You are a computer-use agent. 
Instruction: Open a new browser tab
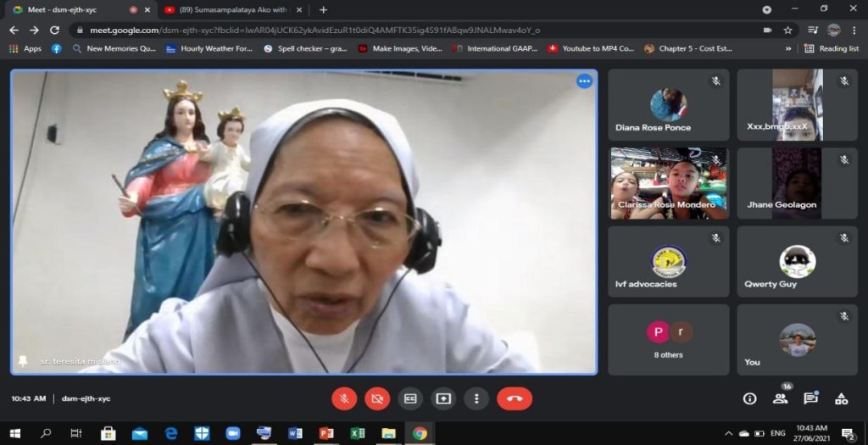[x=323, y=9]
